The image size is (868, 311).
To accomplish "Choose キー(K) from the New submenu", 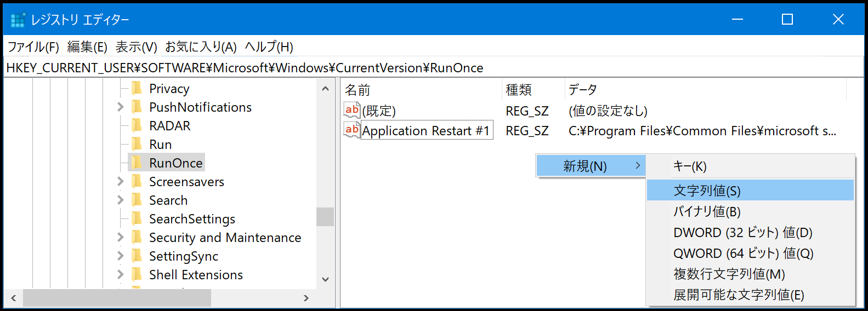I will (750, 166).
